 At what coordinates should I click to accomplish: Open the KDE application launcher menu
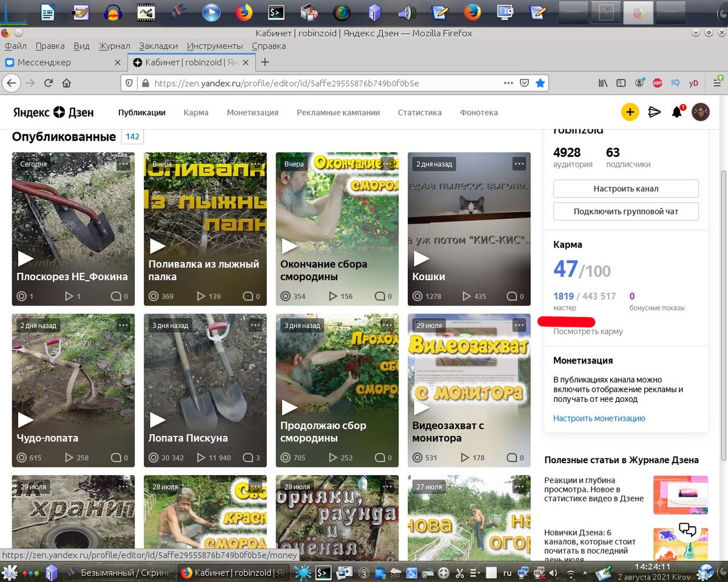10,572
